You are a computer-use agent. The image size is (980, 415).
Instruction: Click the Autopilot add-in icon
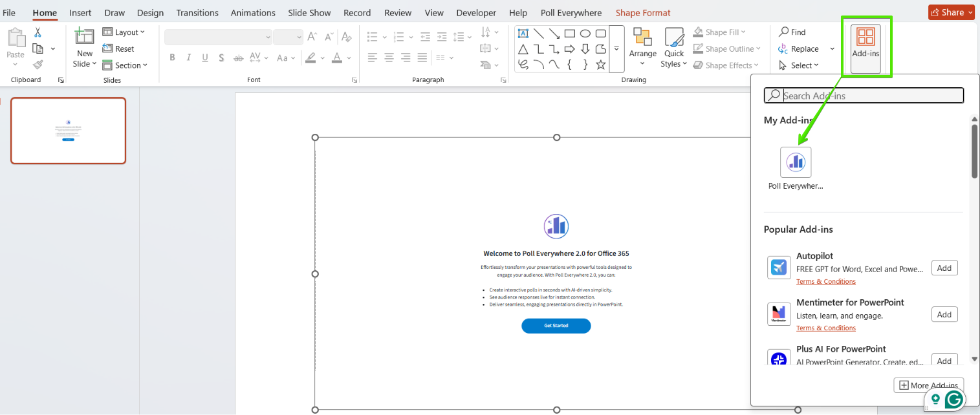click(779, 268)
